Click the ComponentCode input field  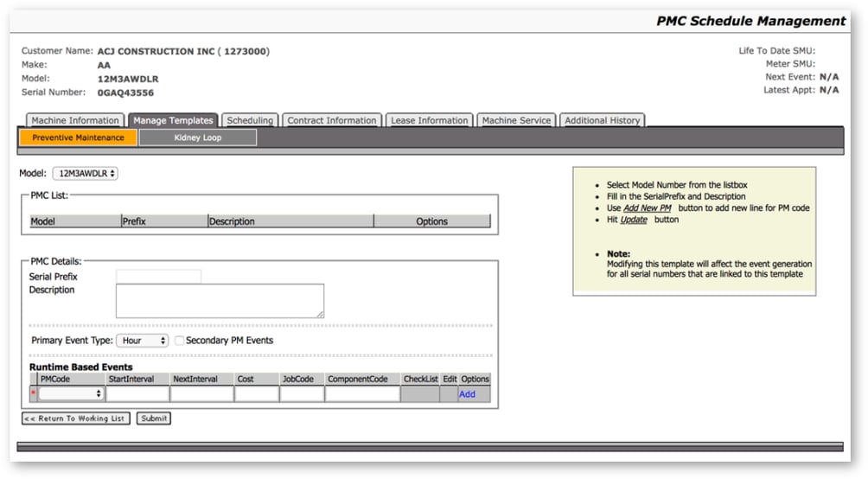362,394
